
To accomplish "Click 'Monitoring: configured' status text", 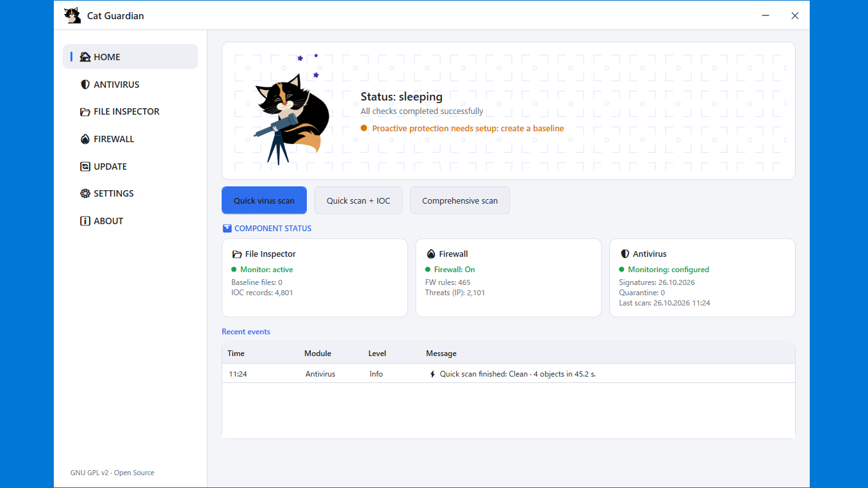I will (669, 270).
